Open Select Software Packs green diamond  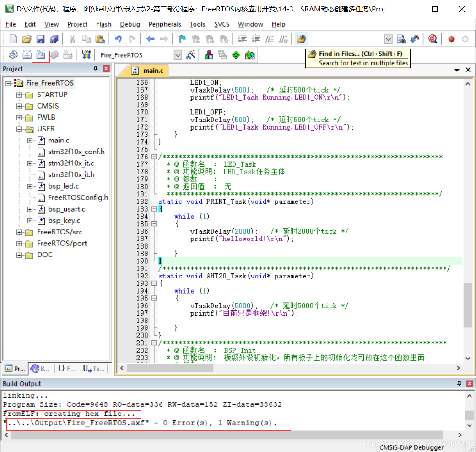(x=236, y=55)
